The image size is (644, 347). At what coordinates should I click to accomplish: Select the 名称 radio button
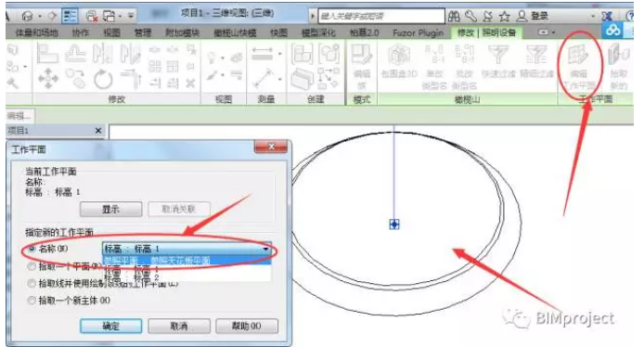pos(32,249)
